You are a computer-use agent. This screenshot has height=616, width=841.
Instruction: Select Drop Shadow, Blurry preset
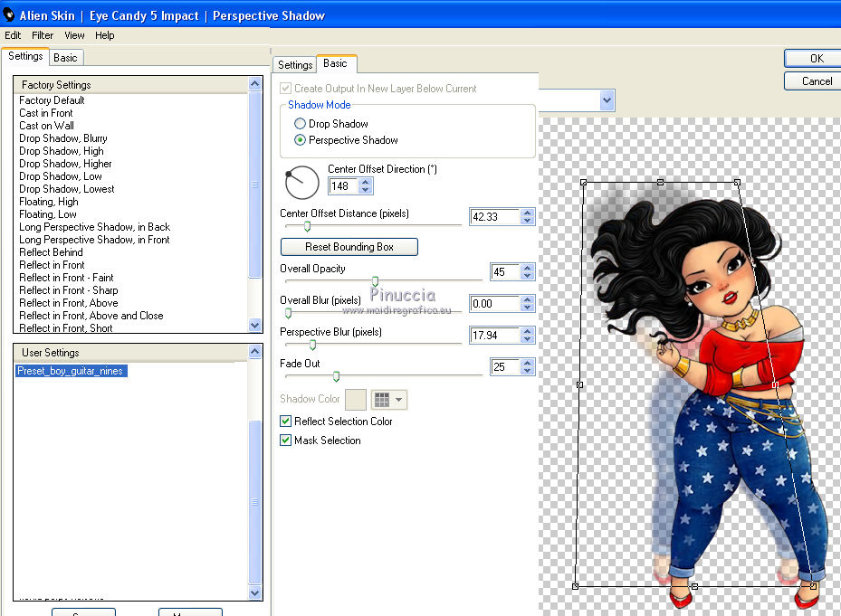(x=63, y=138)
